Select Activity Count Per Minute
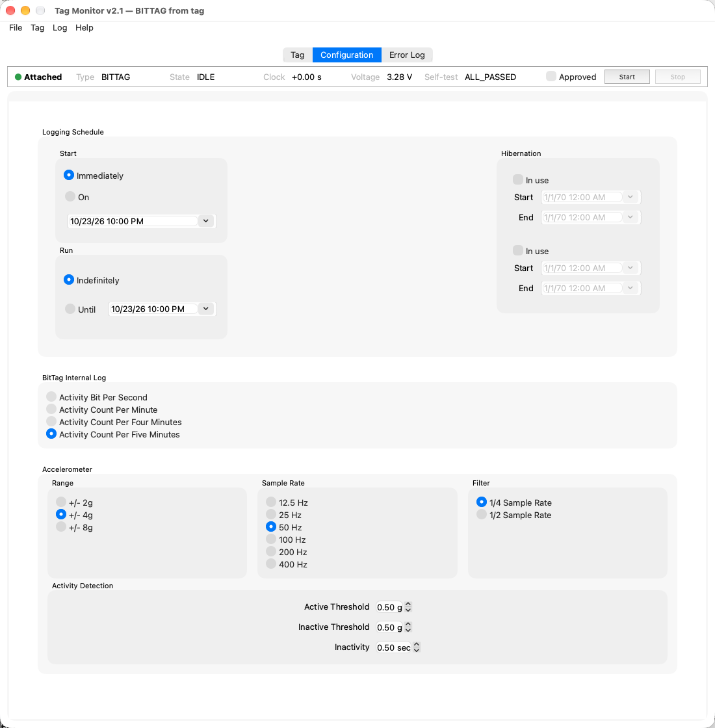The height and width of the screenshot is (728, 715). click(x=51, y=409)
